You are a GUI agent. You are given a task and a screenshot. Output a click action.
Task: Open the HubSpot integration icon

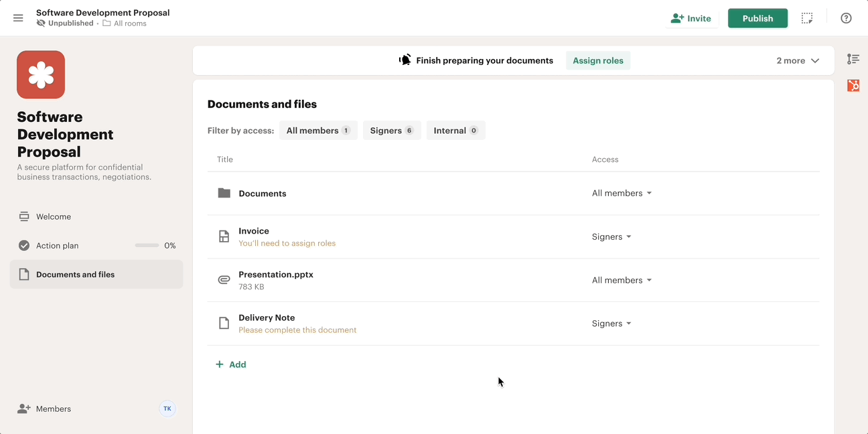[853, 86]
